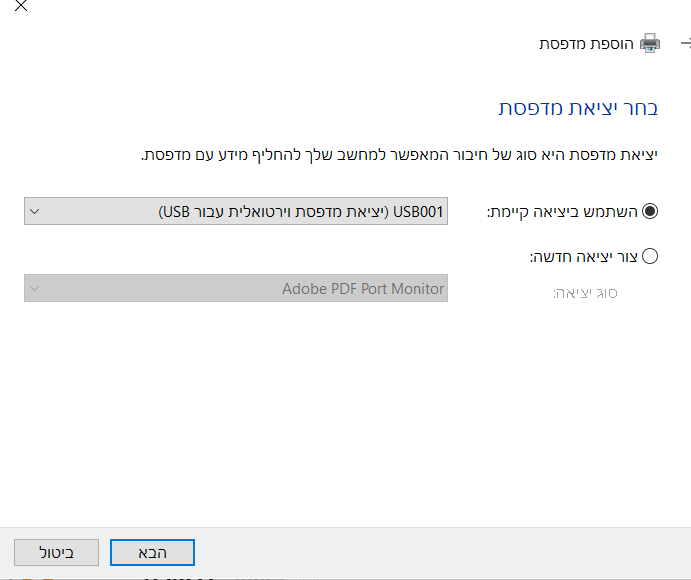Screen dimensions: 691x580
Task: Click the chevron on the port type combo
Action: pos(35,289)
